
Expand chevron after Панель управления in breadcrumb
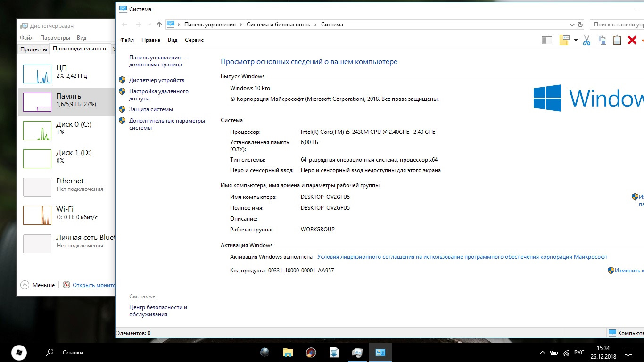point(241,25)
